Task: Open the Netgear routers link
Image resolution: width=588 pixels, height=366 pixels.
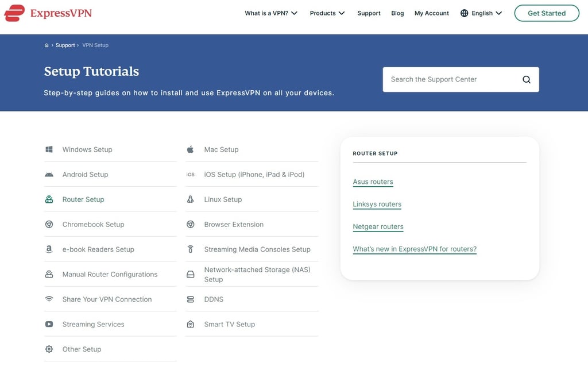Action: tap(378, 227)
